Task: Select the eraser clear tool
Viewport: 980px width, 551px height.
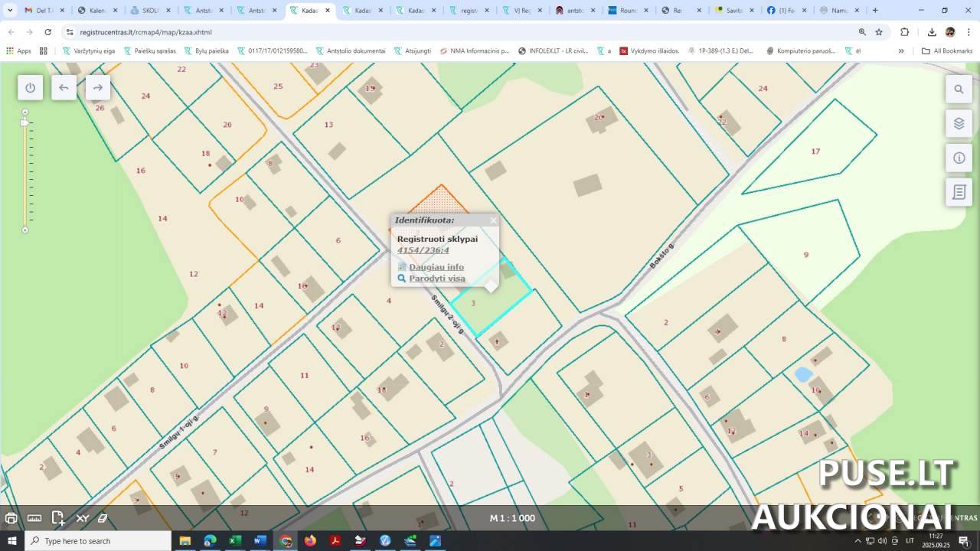Action: click(103, 518)
